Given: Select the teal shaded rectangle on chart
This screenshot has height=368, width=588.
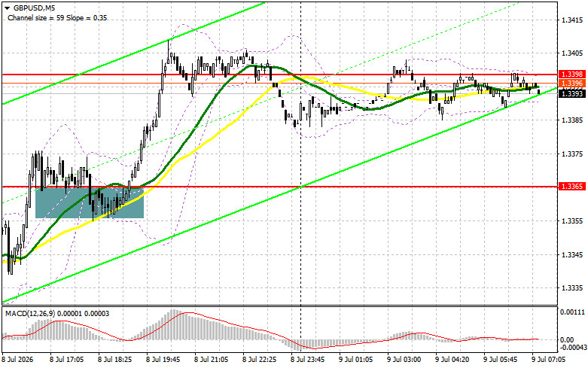Looking at the screenshot, I should point(90,202).
